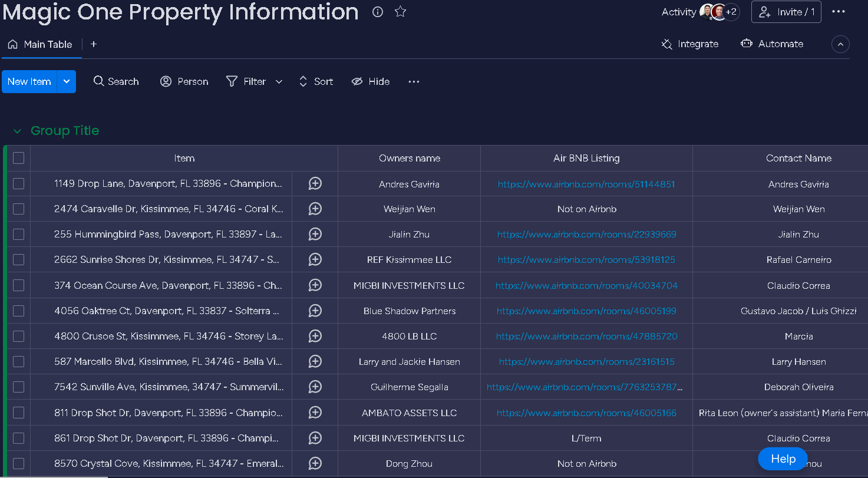Open Airbnb listing link 51144851

586,184
